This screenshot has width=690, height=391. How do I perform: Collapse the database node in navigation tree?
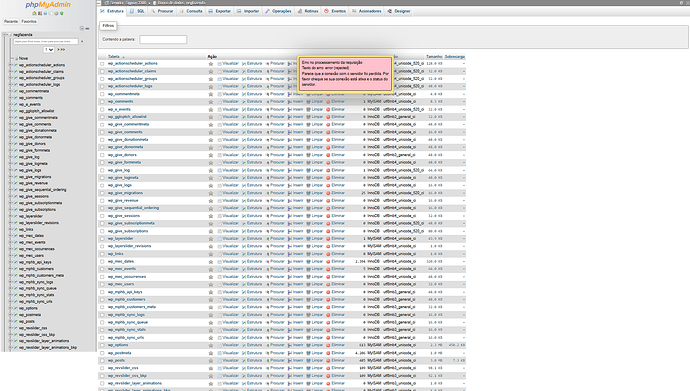[4, 34]
